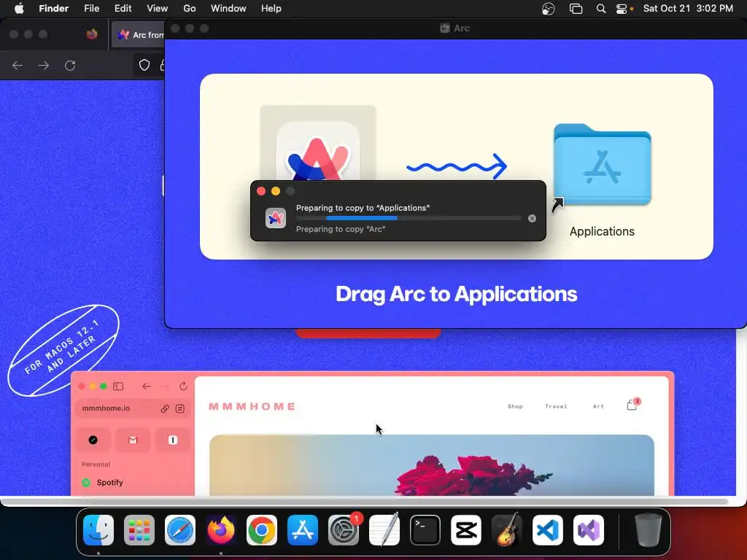Open the Help menu

271,9
